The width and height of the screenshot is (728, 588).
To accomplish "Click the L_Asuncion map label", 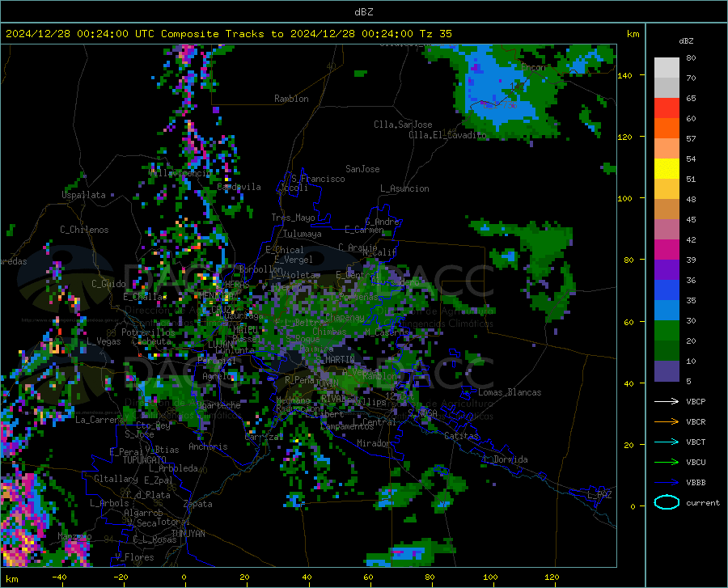I will 404,188.
